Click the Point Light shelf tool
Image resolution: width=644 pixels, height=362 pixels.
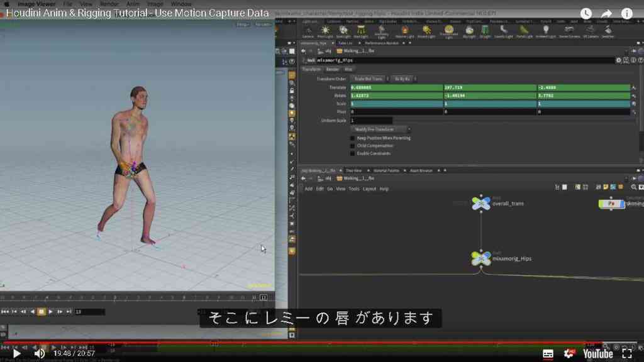point(325,31)
